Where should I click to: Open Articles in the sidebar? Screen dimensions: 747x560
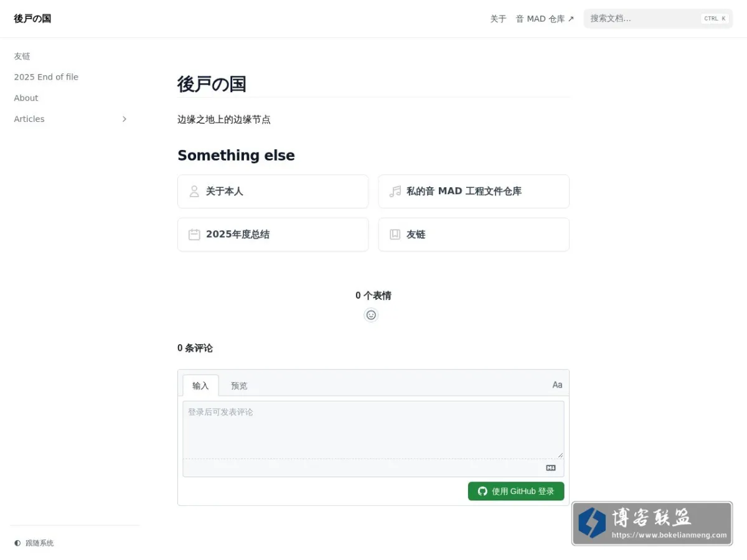point(29,119)
